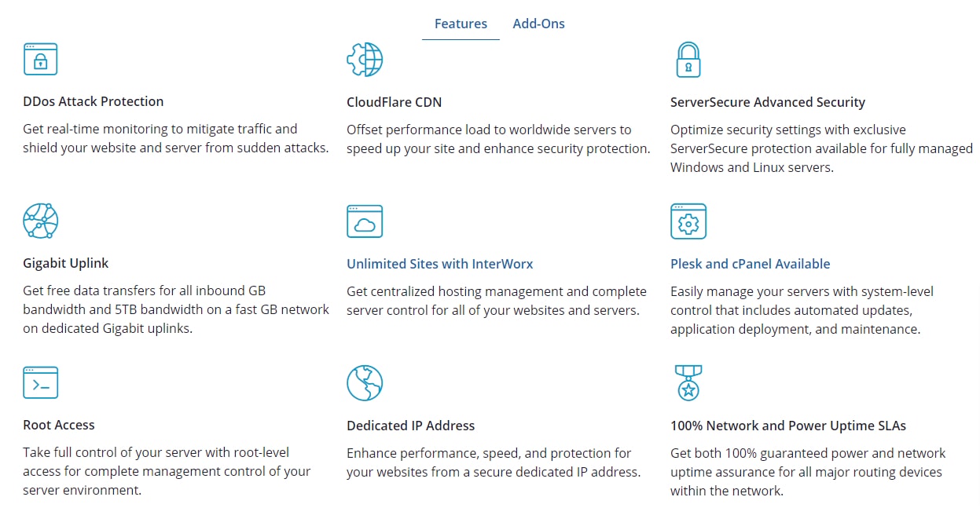Click the 100% Network and Power Uptime SLAs heading
980x519 pixels.
point(788,426)
